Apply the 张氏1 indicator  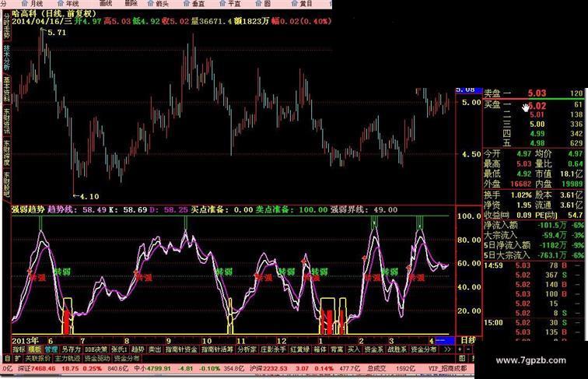pos(119,349)
